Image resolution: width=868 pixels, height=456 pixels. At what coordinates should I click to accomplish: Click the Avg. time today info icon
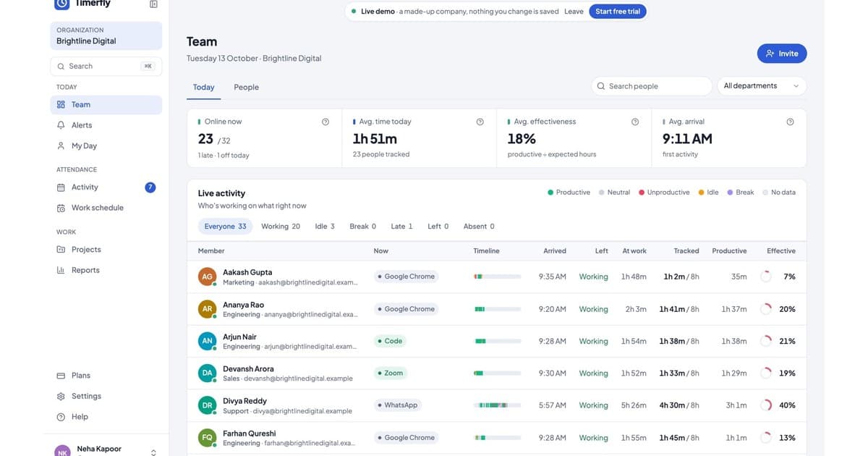[x=480, y=122]
